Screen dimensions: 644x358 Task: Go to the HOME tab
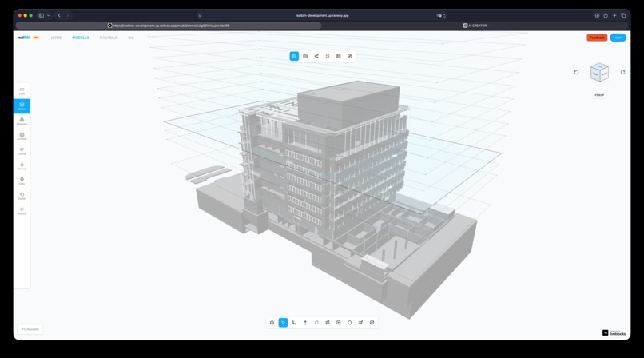click(x=56, y=38)
